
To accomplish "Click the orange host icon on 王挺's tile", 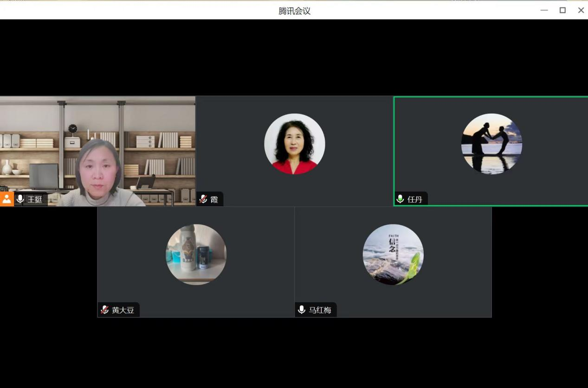I will pyautogui.click(x=6, y=199).
